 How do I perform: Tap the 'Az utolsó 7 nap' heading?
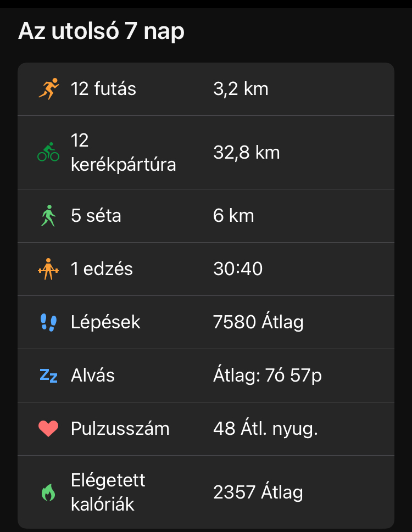pos(101,32)
